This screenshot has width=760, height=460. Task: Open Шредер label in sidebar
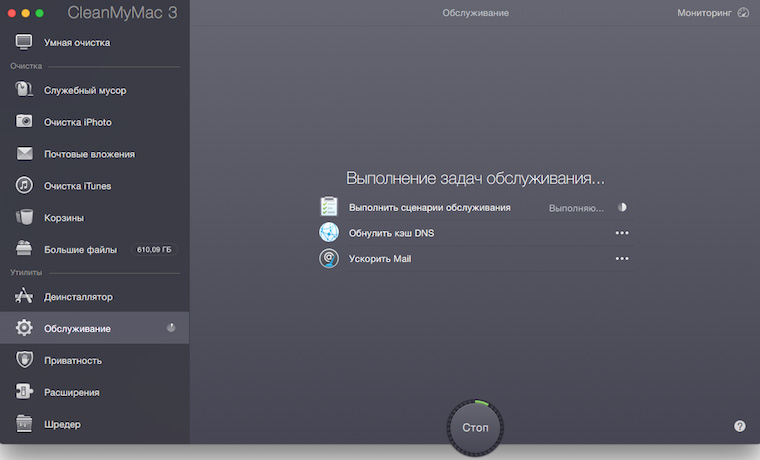click(63, 425)
